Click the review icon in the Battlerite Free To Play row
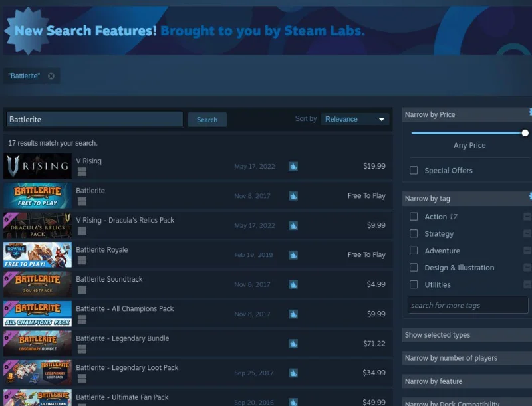 click(x=293, y=196)
